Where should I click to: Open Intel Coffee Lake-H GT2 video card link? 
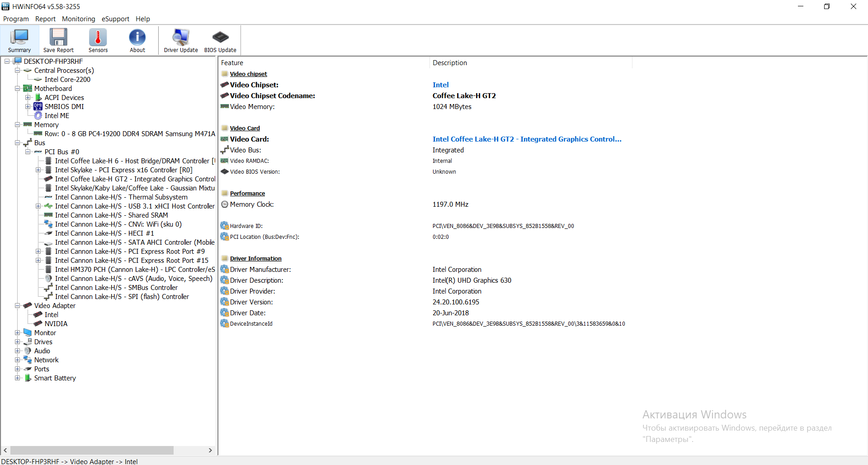click(527, 139)
